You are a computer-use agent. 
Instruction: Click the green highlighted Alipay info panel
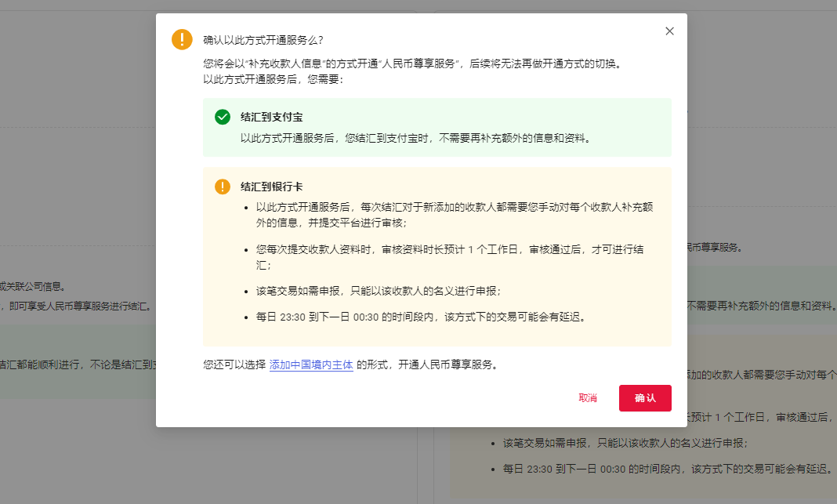tap(437, 125)
